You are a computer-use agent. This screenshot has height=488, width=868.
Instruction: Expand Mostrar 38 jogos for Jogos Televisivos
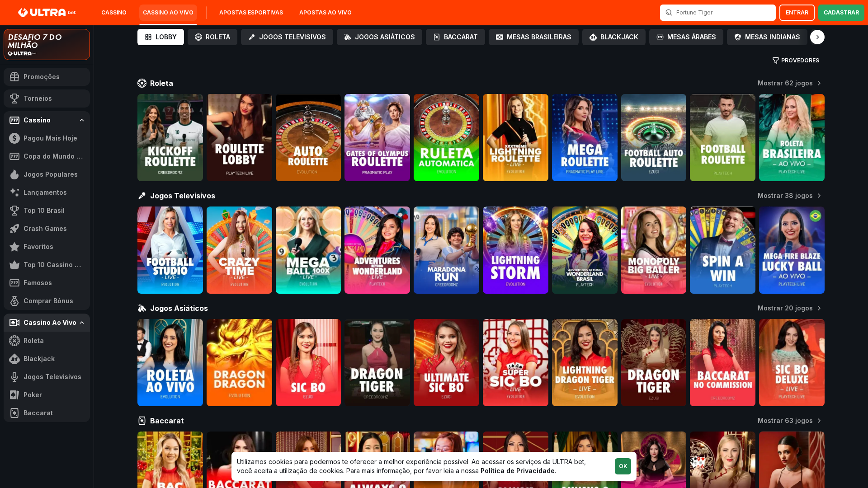(x=790, y=196)
